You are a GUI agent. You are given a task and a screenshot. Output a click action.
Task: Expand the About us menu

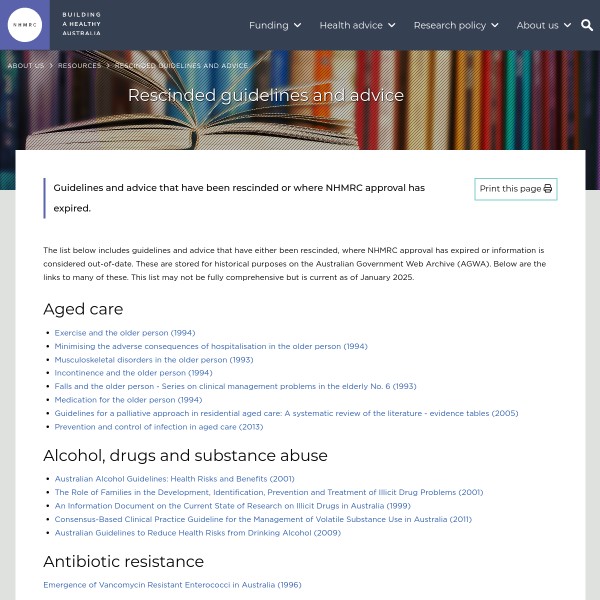pos(544,25)
